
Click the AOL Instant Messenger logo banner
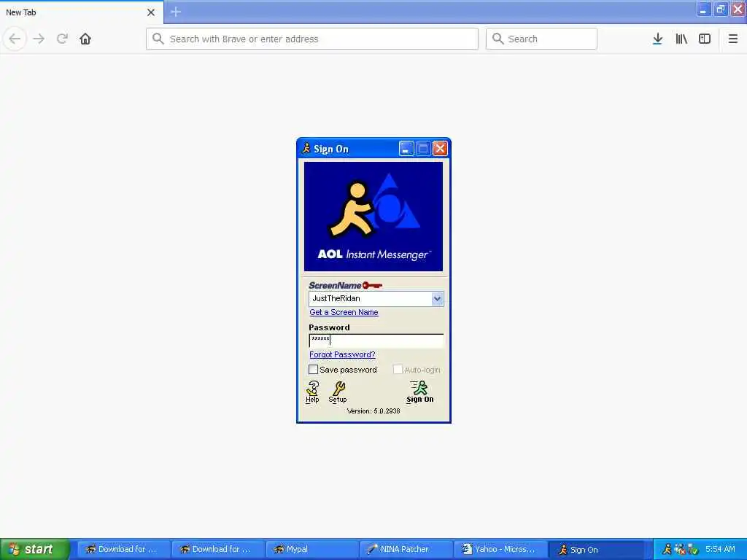click(373, 217)
